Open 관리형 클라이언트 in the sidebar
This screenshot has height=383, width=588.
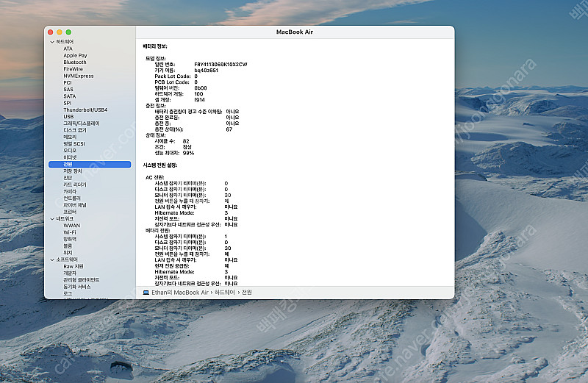[x=82, y=280]
